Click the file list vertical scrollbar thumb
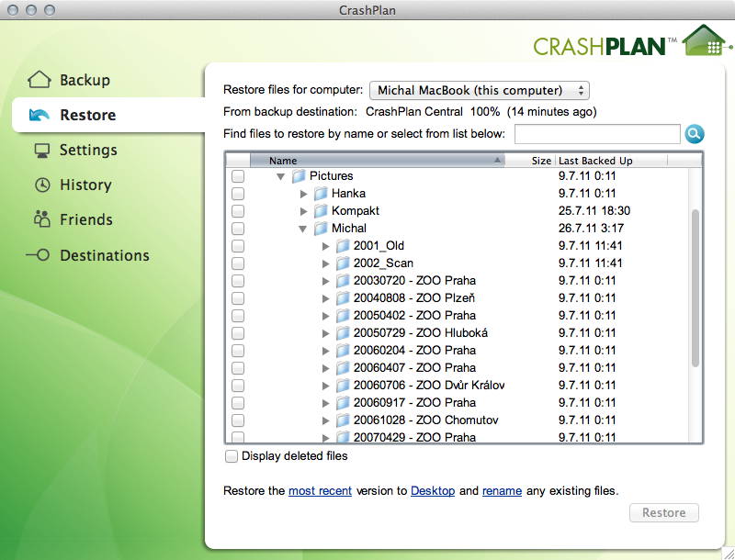The image size is (735, 560). click(x=695, y=288)
